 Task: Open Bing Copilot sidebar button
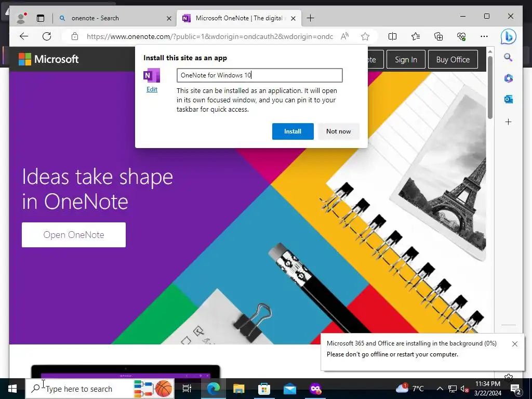[508, 37]
